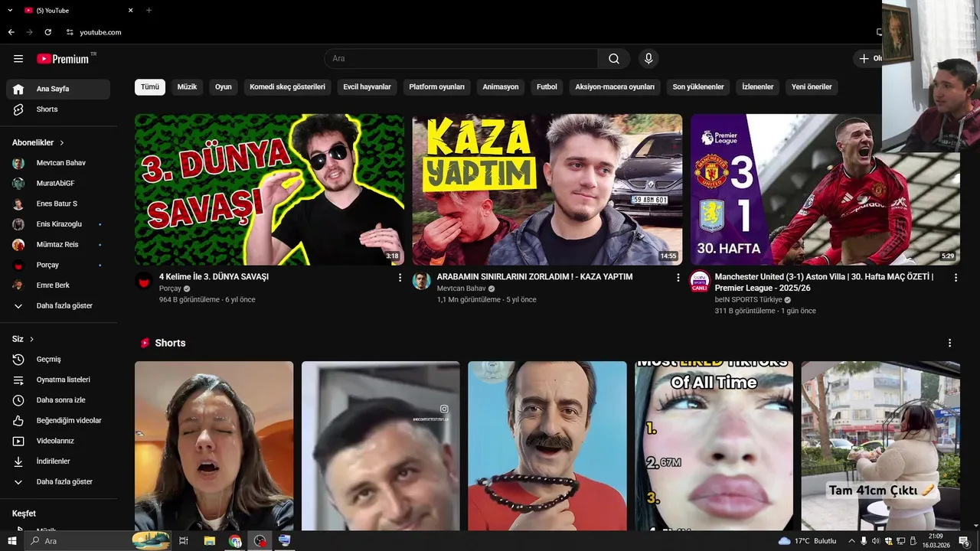The width and height of the screenshot is (980, 551).
Task: Expand Daha fazla göster under subscriptions
Action: [x=58, y=306]
